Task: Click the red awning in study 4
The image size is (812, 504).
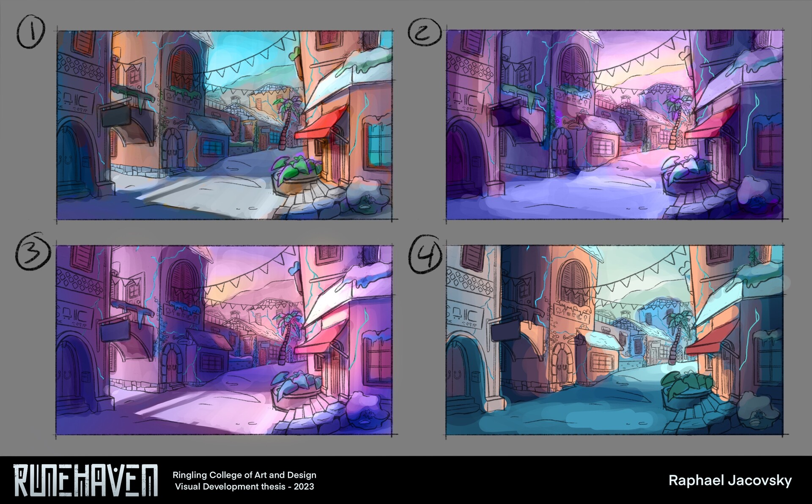Action: [x=711, y=341]
